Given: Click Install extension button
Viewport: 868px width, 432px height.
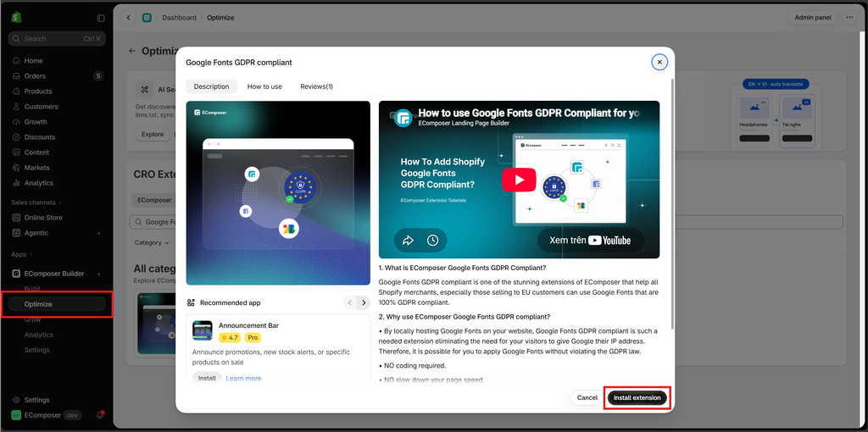Looking at the screenshot, I should 637,398.
